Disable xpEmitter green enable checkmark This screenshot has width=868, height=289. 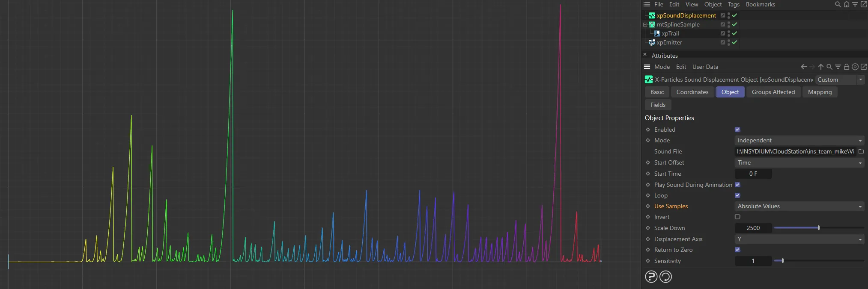[735, 42]
